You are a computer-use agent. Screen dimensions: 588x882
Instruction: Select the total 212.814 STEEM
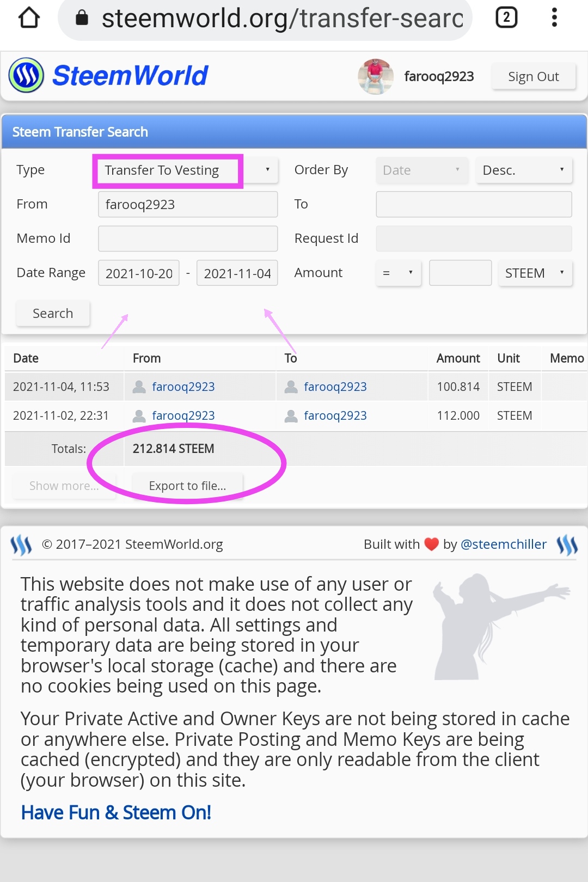[x=173, y=449]
